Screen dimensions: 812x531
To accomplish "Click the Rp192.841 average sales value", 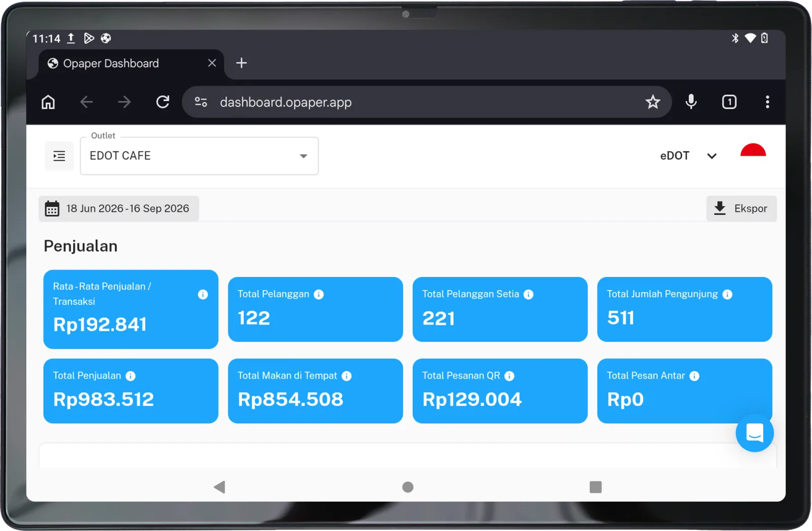I will (100, 325).
